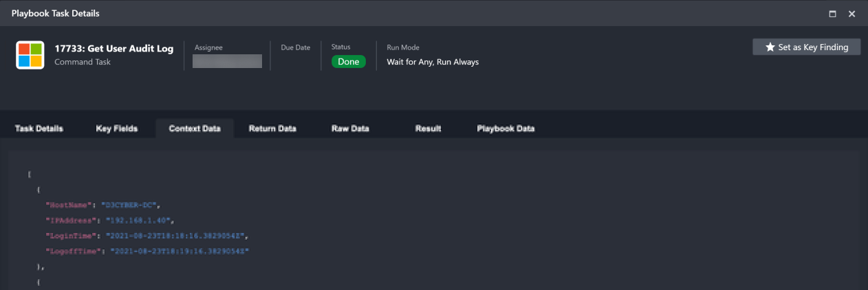The image size is (868, 290).
Task: Switch to the Key Fields tab
Action: [117, 129]
